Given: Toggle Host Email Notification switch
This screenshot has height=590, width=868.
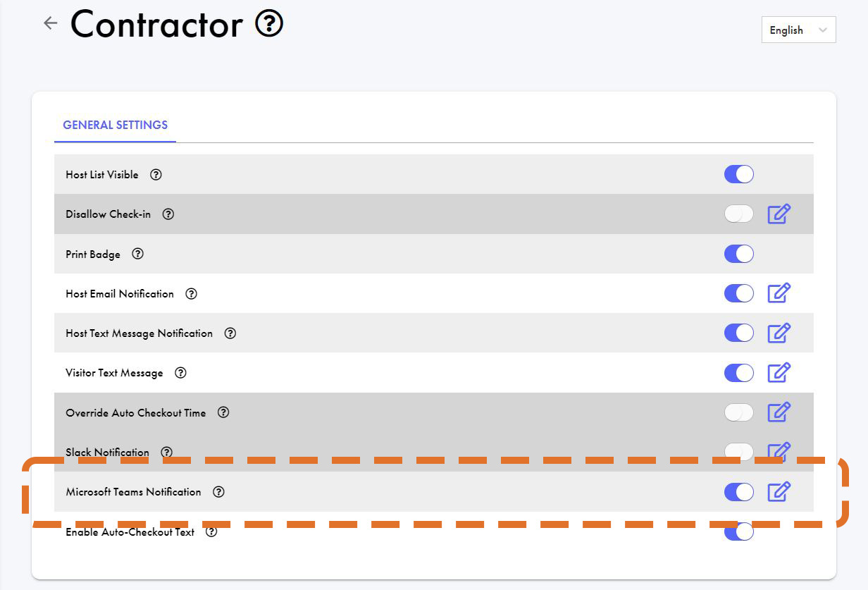Looking at the screenshot, I should tap(738, 293).
